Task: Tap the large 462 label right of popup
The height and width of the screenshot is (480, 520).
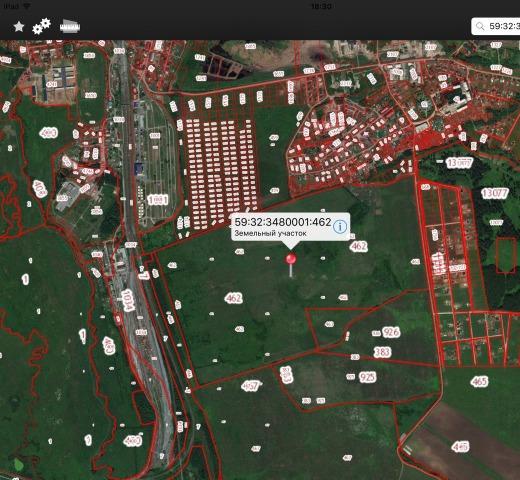Action: click(359, 246)
